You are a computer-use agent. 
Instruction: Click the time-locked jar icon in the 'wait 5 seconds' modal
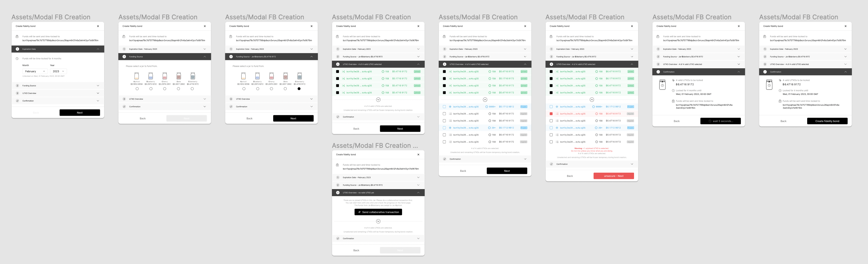[x=662, y=85]
